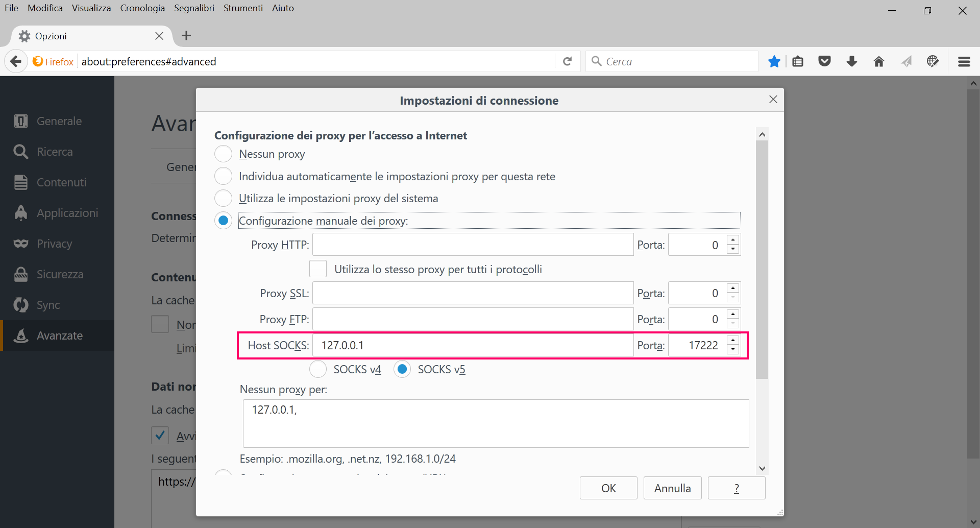The image size is (980, 528).
Task: Choose SOCKS v4 radio button
Action: [x=318, y=369]
